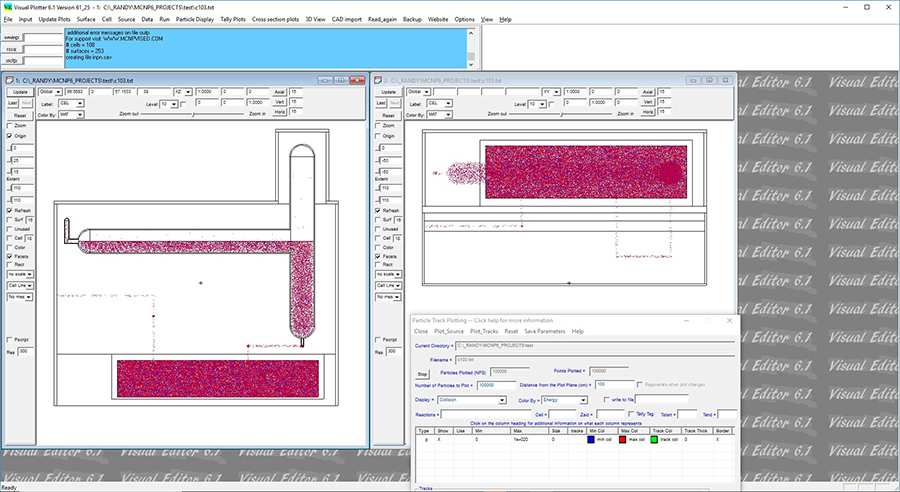Open the no scale dropdown in plot window 1
Image resolution: width=900 pixels, height=492 pixels.
coord(20,274)
